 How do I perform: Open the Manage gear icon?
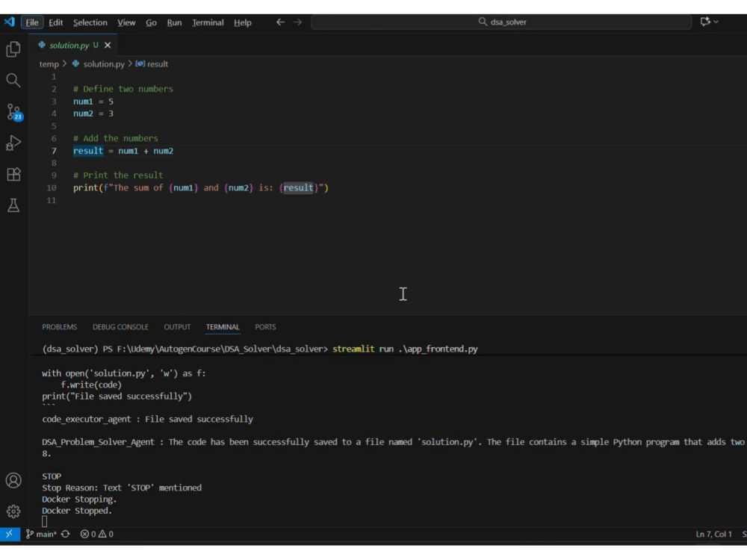13,511
